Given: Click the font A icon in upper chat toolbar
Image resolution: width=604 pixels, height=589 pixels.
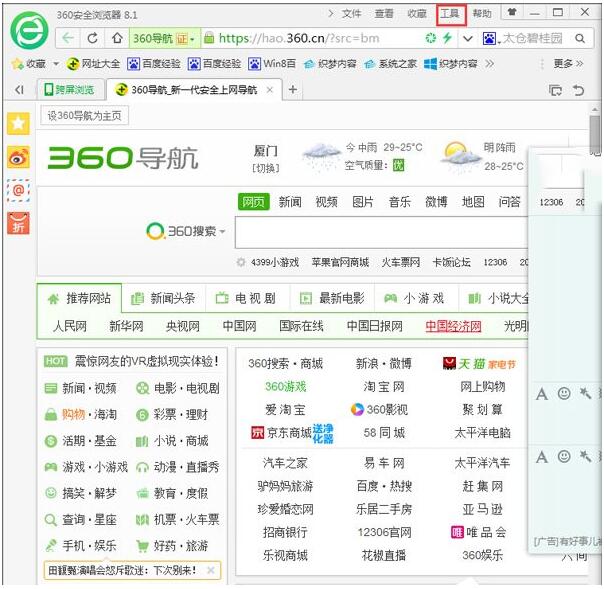Looking at the screenshot, I should [542, 394].
